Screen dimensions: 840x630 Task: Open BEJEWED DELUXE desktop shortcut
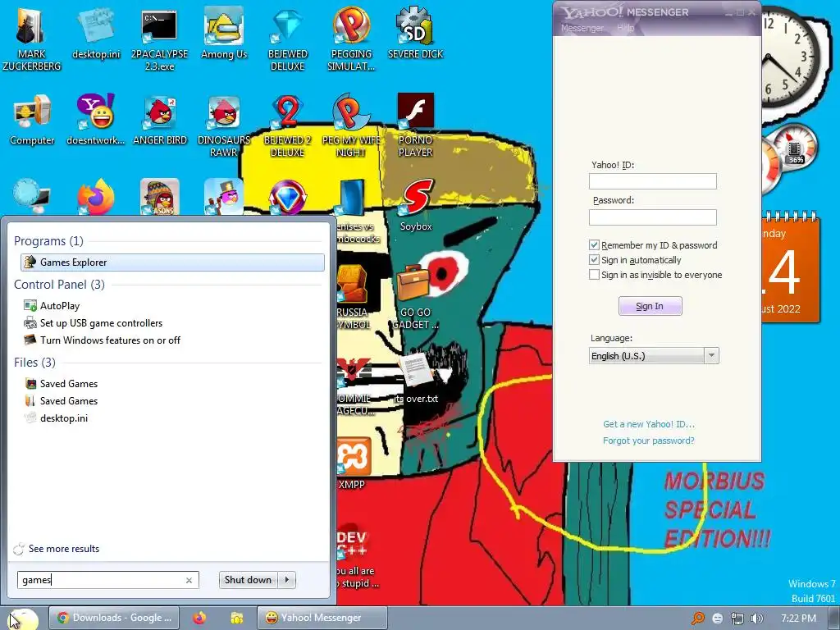pyautogui.click(x=288, y=38)
